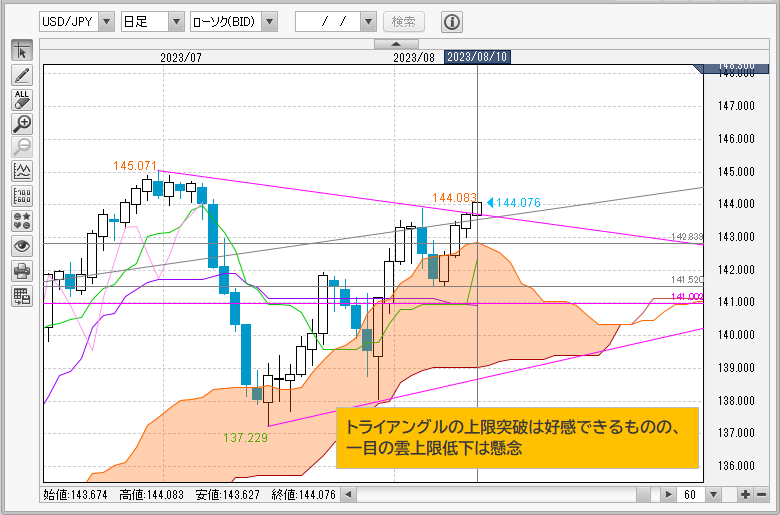780x515 pixels.
Task: Click the 145.071 high price label
Action: [135, 166]
